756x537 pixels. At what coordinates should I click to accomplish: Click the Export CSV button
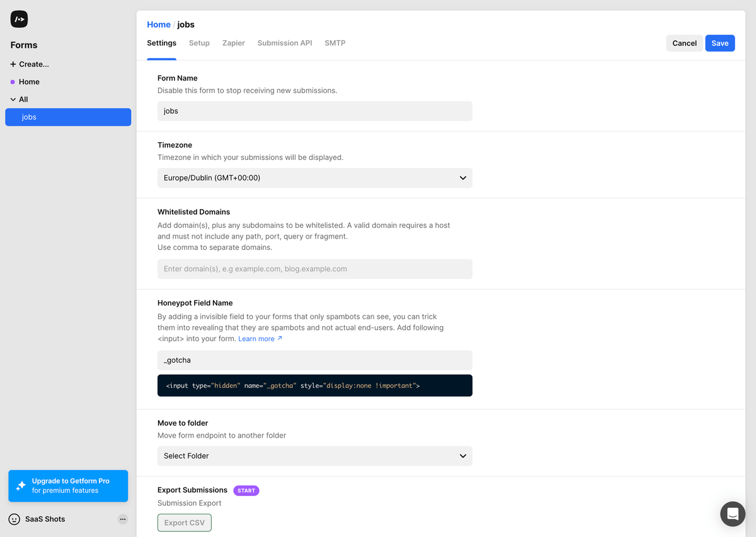click(x=185, y=523)
